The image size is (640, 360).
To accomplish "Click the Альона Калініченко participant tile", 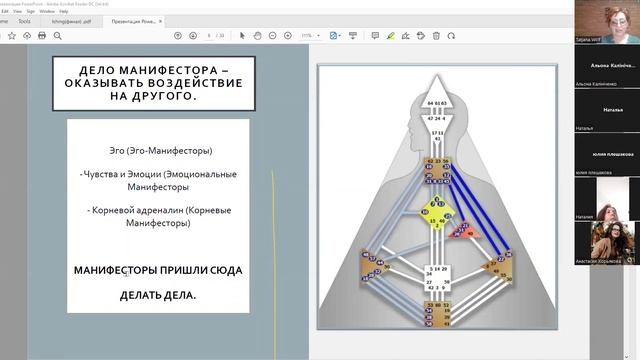I will 607,66.
